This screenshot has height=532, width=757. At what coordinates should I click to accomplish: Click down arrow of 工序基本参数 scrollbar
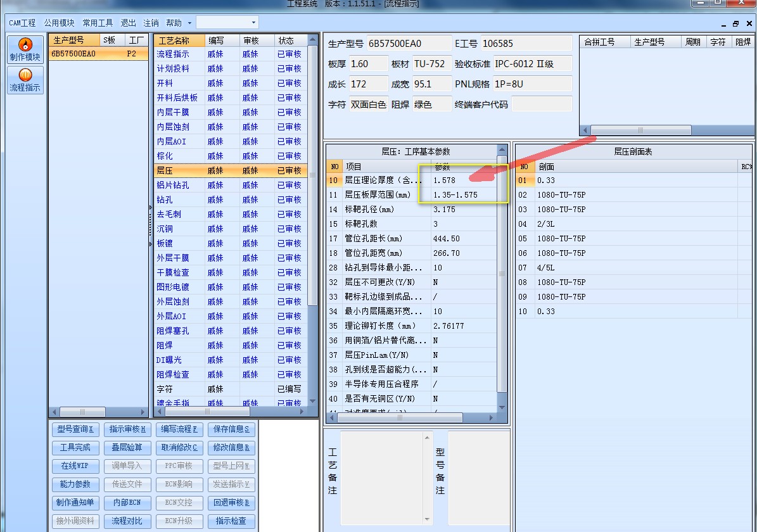[x=502, y=408]
